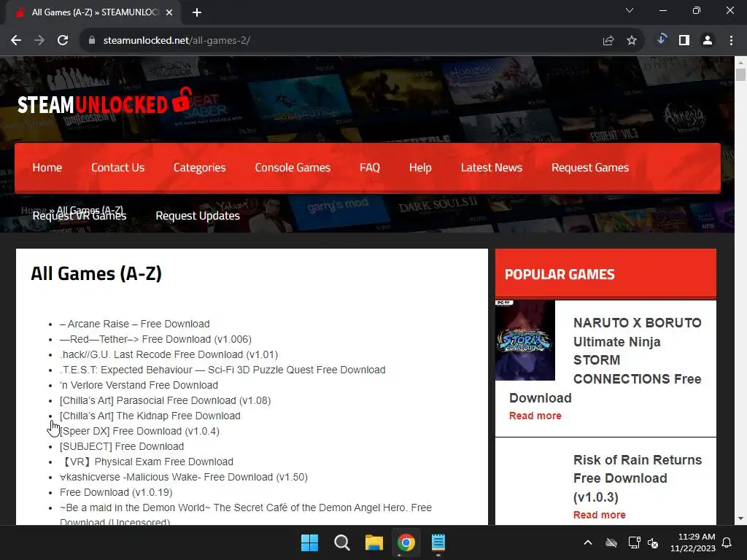Open Risk of Rain Returns title link
This screenshot has width=747, height=560.
(638, 478)
